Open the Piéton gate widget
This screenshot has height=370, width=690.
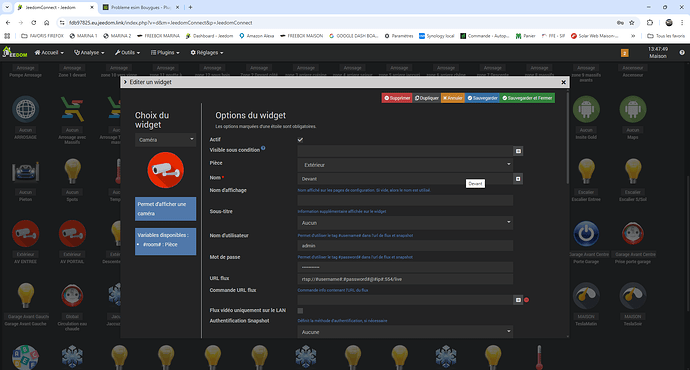coord(26,172)
